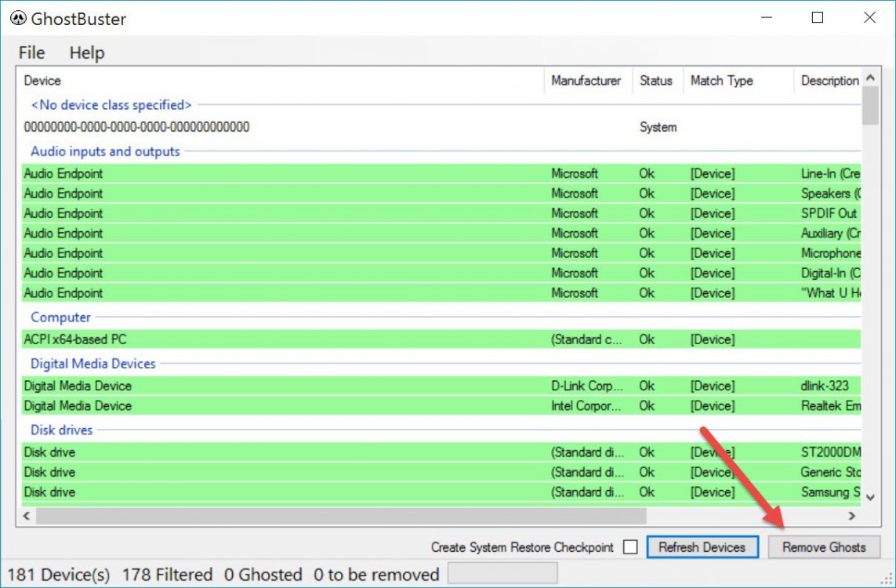
Task: Select the Audio Endpoint row with SPDIF Out
Action: tap(441, 213)
